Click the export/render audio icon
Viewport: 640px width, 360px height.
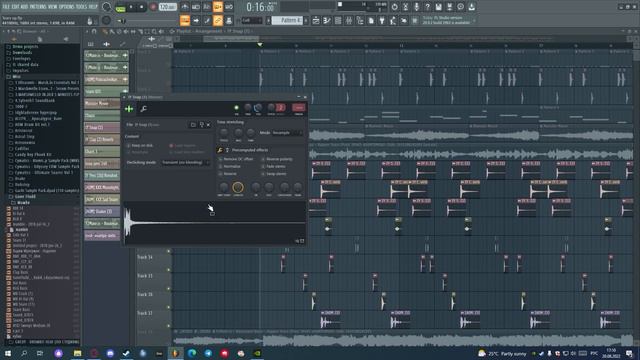(449, 7)
